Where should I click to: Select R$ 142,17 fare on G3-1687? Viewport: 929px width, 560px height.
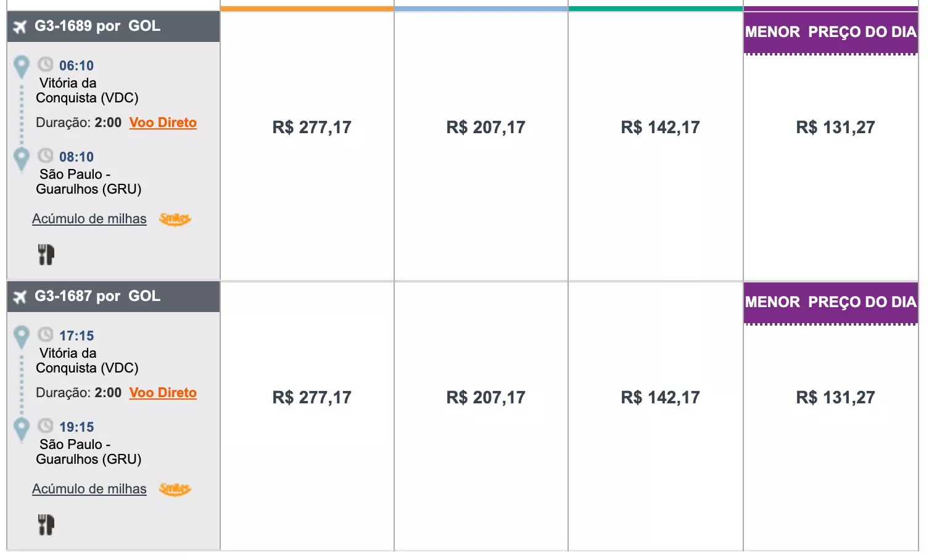coord(660,397)
